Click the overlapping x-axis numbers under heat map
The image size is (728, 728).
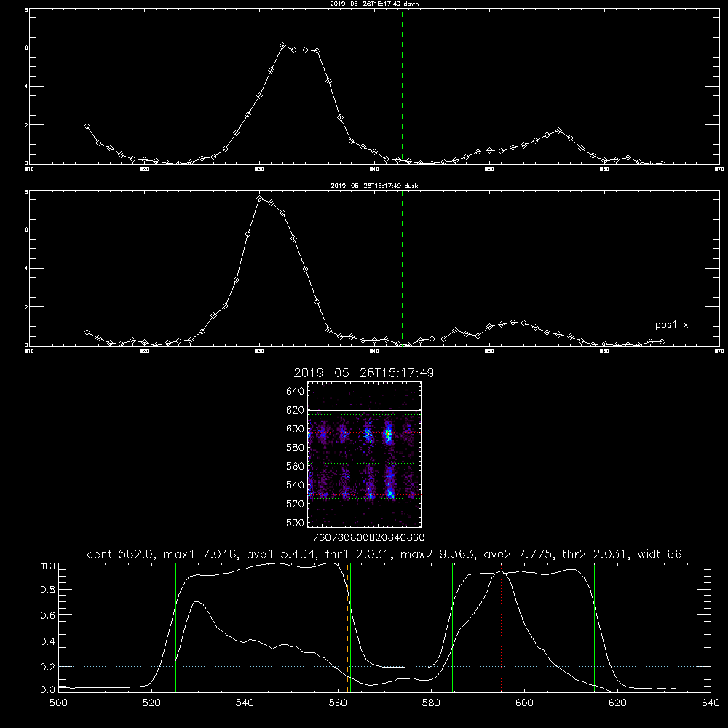[x=369, y=537]
